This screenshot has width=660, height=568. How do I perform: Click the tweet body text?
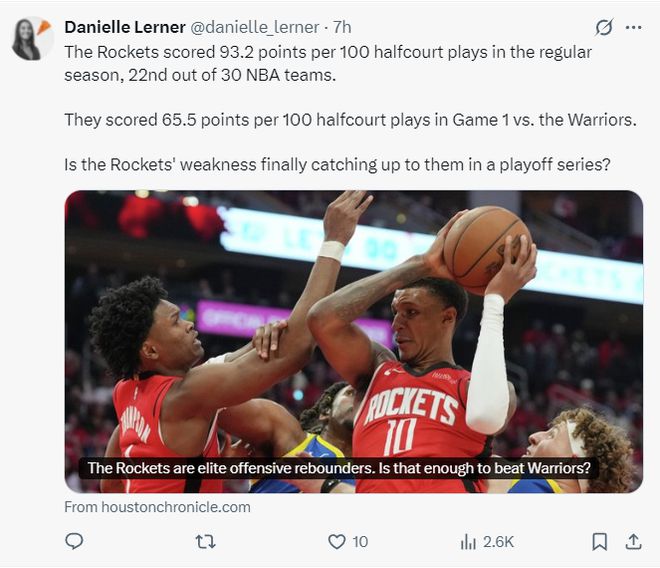(350, 109)
